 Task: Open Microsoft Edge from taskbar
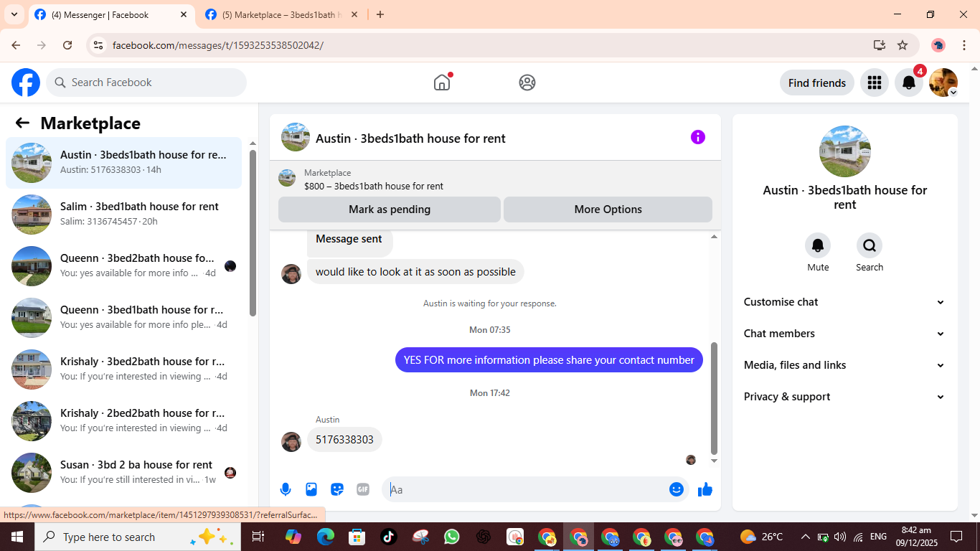pyautogui.click(x=326, y=537)
